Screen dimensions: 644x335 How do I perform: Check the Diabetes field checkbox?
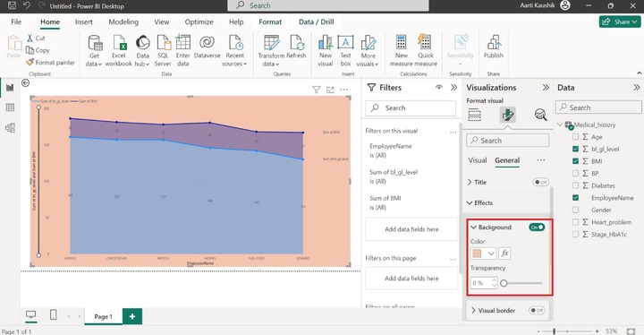[575, 185]
